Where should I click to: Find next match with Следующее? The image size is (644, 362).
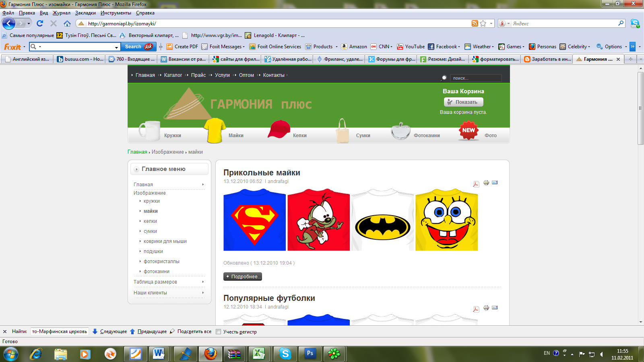tap(109, 331)
